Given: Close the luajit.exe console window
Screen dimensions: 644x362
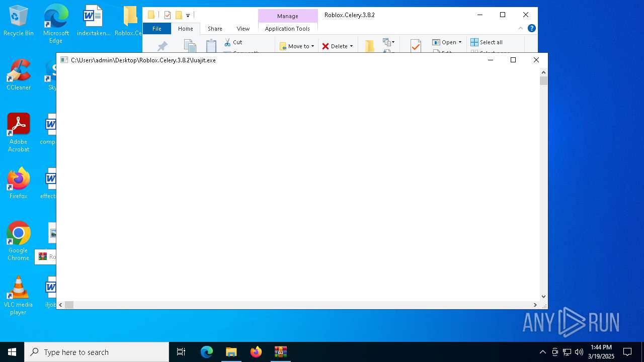Looking at the screenshot, I should (536, 60).
